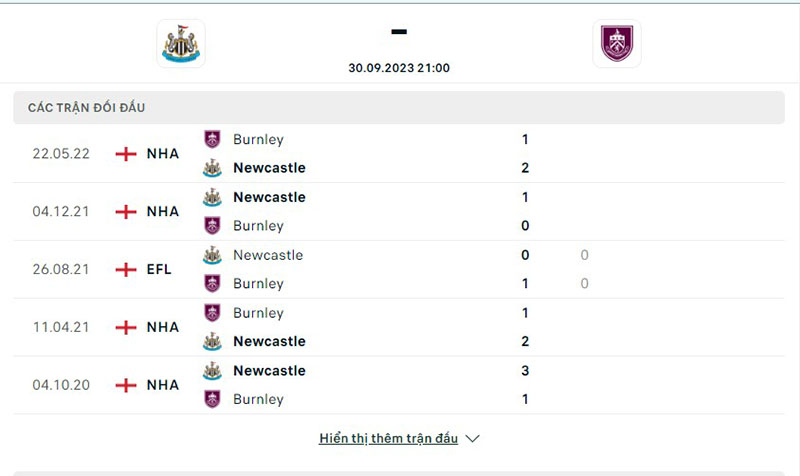This screenshot has height=476, width=800.
Task: Click the England flag beside 22.05.22 NHA
Action: point(126,154)
